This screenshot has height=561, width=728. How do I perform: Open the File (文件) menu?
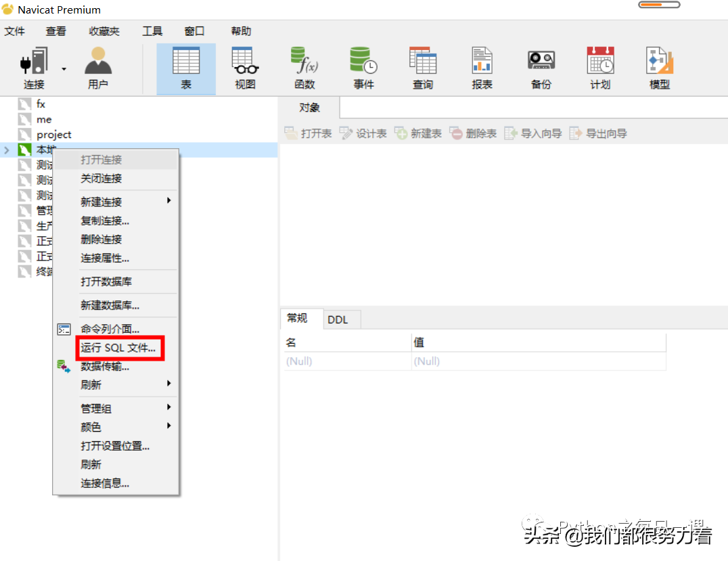click(14, 31)
